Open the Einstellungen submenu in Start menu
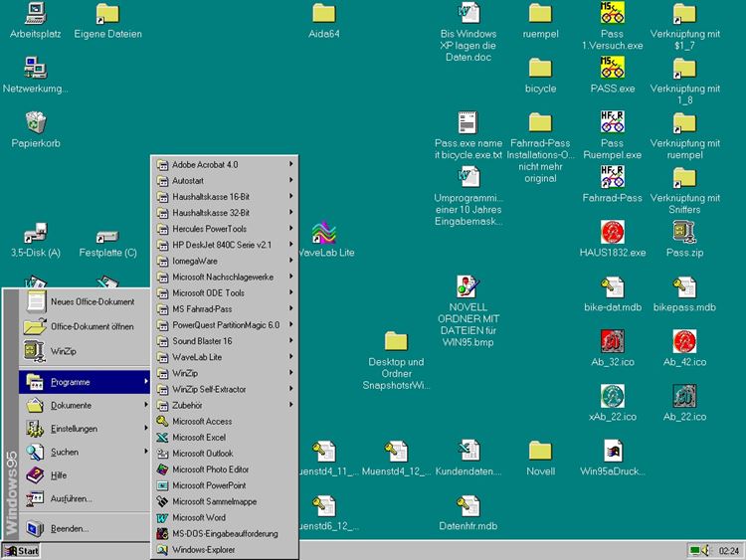This screenshot has height=560, width=746. click(x=85, y=429)
